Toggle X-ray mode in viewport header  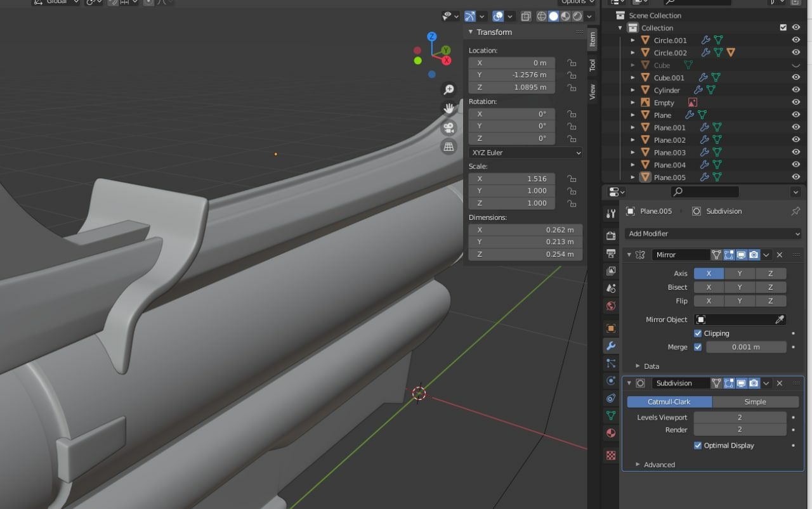click(x=526, y=16)
